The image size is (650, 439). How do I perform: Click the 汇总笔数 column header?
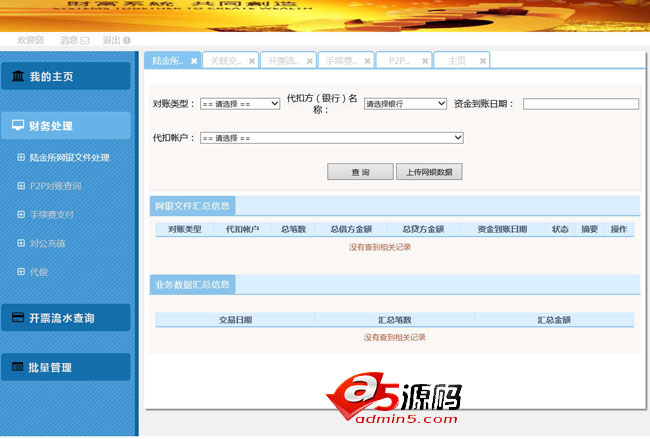395,320
